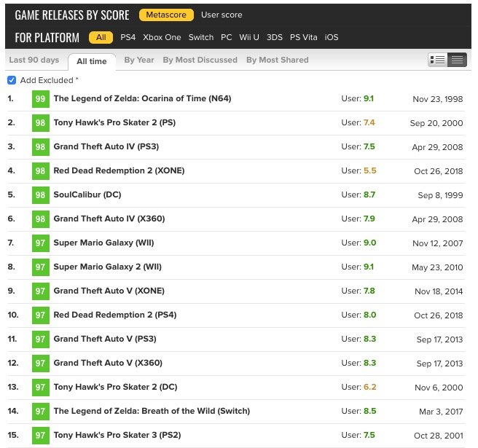This screenshot has height=448, width=478.
Task: Click the 98 score badge beside SoulCalibur
Action: (x=40, y=194)
